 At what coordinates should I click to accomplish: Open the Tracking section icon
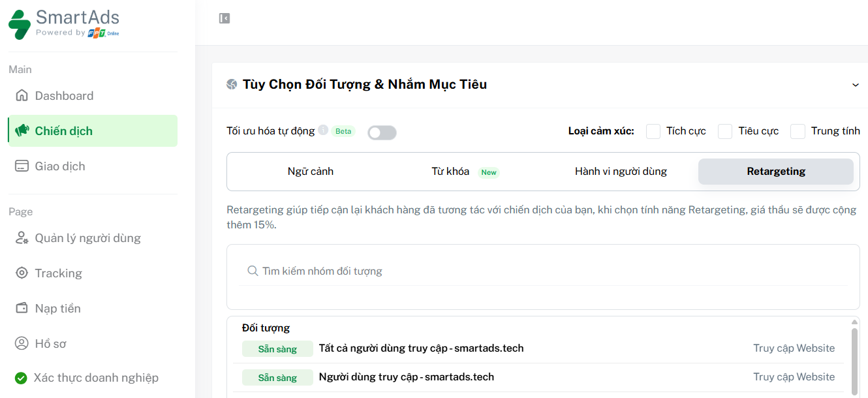pyautogui.click(x=20, y=273)
